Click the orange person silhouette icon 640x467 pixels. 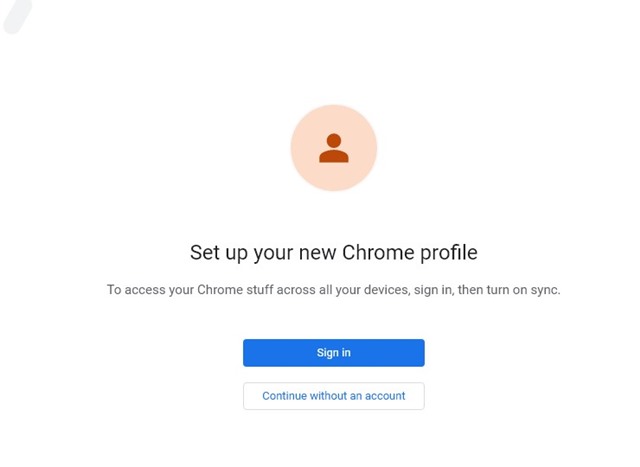click(x=334, y=148)
